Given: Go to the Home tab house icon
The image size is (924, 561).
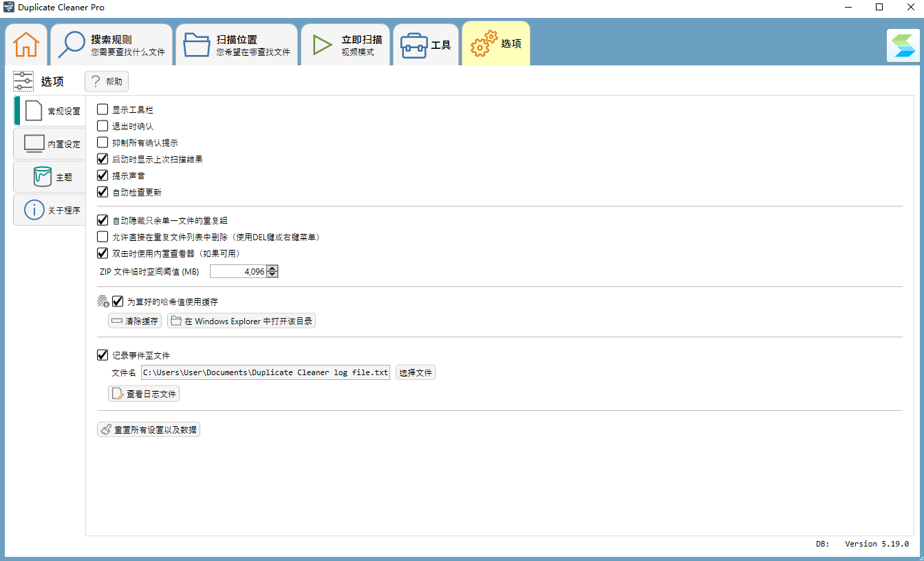Looking at the screenshot, I should (x=26, y=45).
